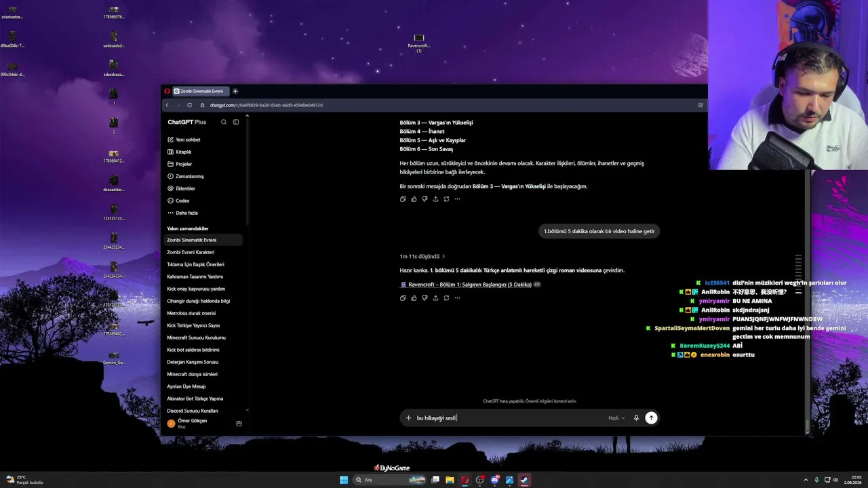868x488 pixels.
Task: Click the plus attach button in the prompt bar
Action: [408, 418]
